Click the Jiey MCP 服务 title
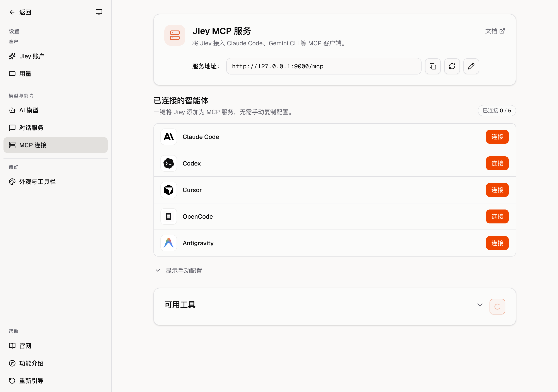The width and height of the screenshot is (558, 392). pyautogui.click(x=222, y=31)
